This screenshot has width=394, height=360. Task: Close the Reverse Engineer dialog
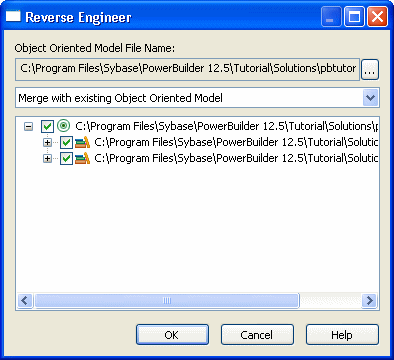tap(377, 17)
